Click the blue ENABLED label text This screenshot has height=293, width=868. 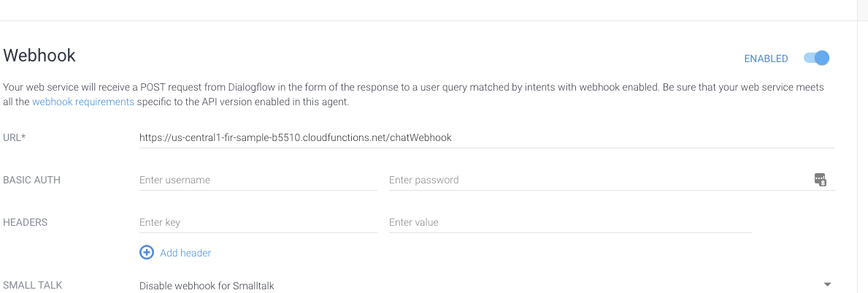pos(766,58)
